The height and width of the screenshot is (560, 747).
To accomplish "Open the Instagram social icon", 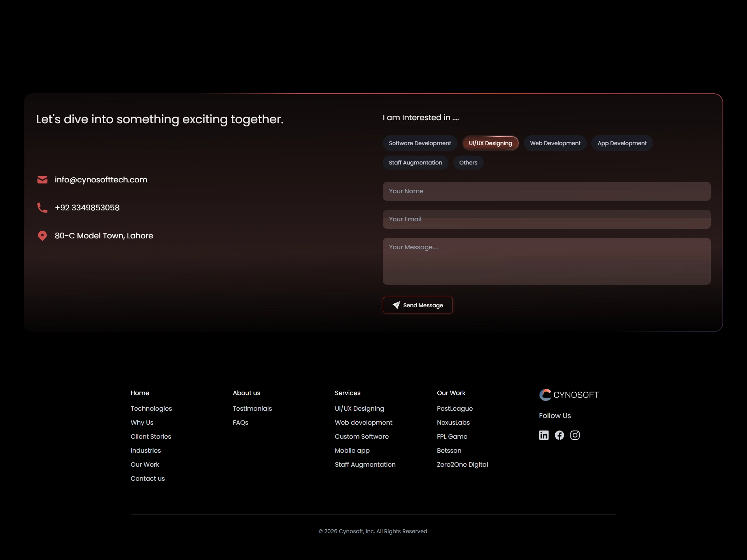I will [x=575, y=435].
